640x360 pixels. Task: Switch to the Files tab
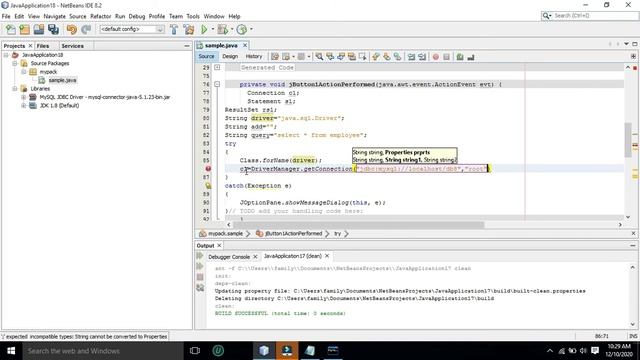click(x=43, y=46)
